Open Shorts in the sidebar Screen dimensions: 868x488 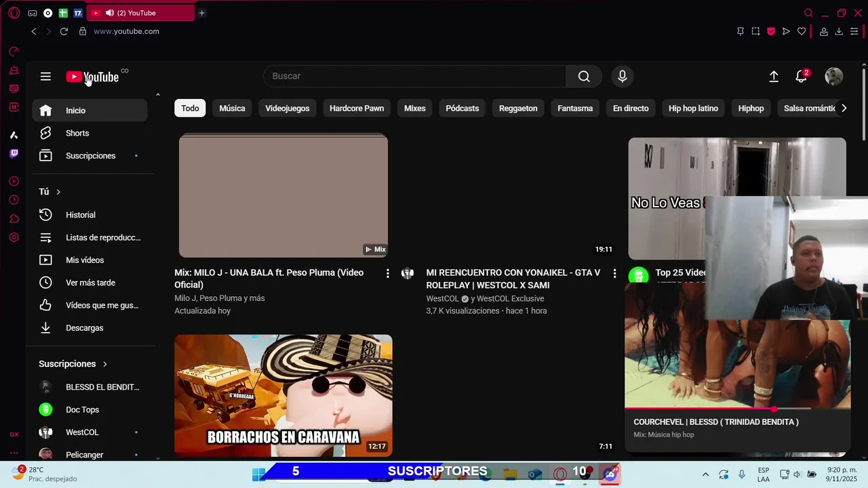[90, 133]
